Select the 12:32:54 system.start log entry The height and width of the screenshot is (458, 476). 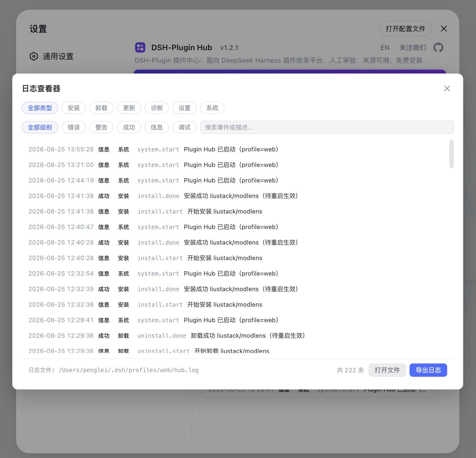tap(235, 274)
